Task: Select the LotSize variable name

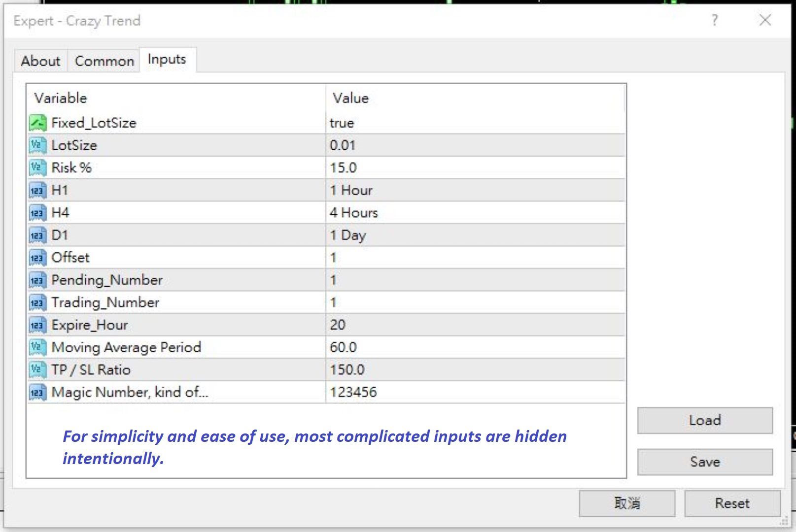Action: click(74, 145)
